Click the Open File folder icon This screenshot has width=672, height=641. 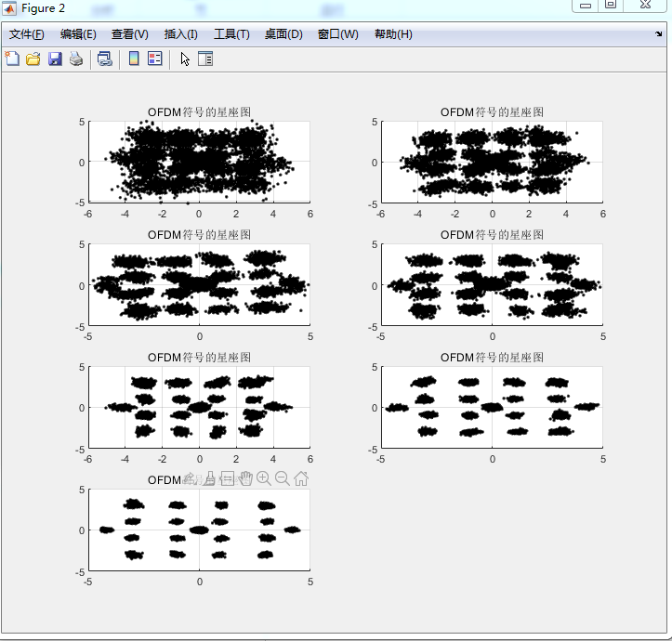click(33, 59)
